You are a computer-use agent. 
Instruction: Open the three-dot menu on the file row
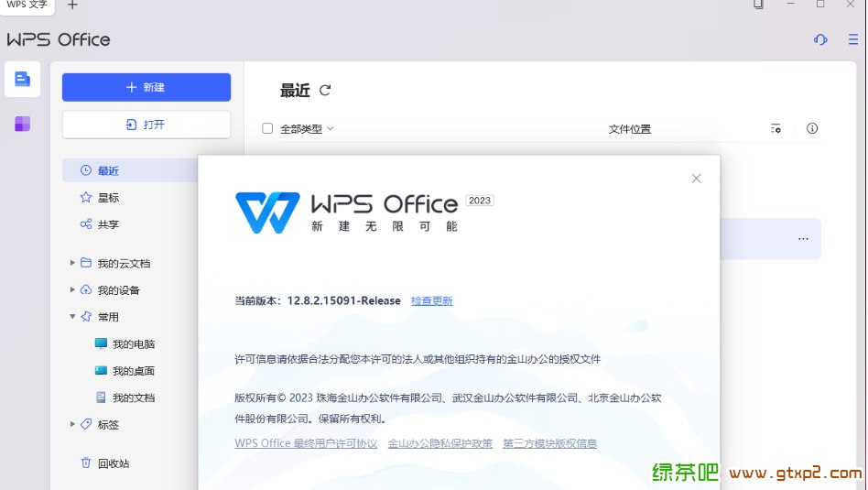pyautogui.click(x=803, y=239)
